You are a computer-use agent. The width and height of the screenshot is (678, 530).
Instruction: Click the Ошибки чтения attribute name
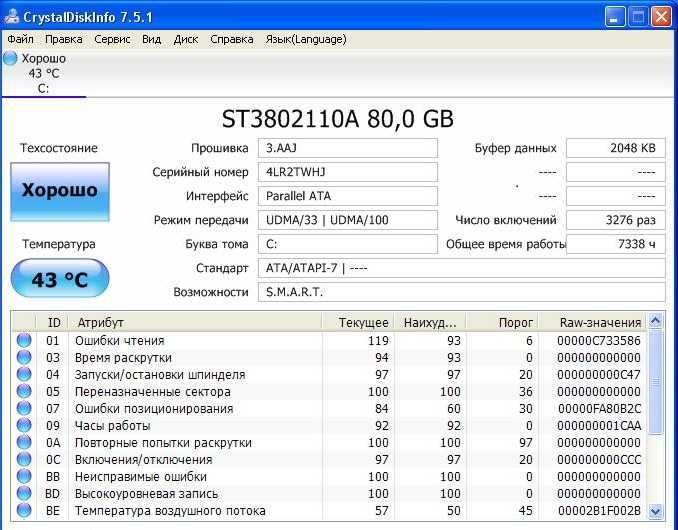(x=120, y=341)
